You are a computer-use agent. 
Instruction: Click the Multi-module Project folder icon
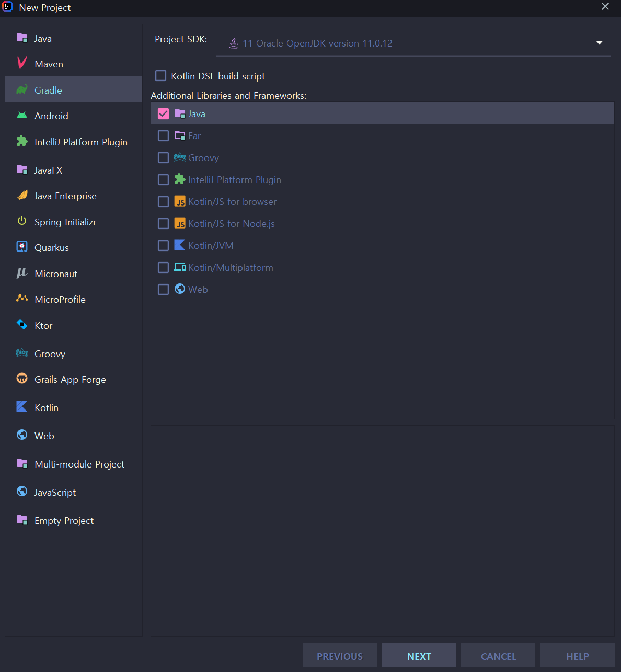coord(22,463)
